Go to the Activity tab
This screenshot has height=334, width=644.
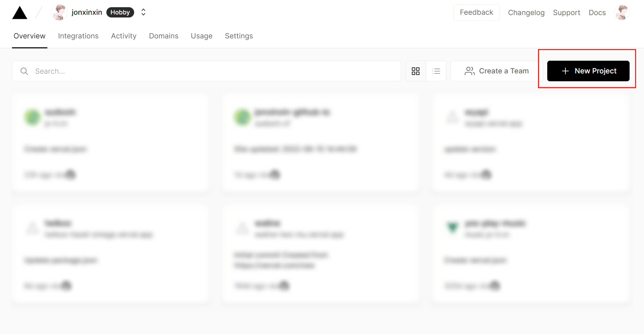click(124, 36)
